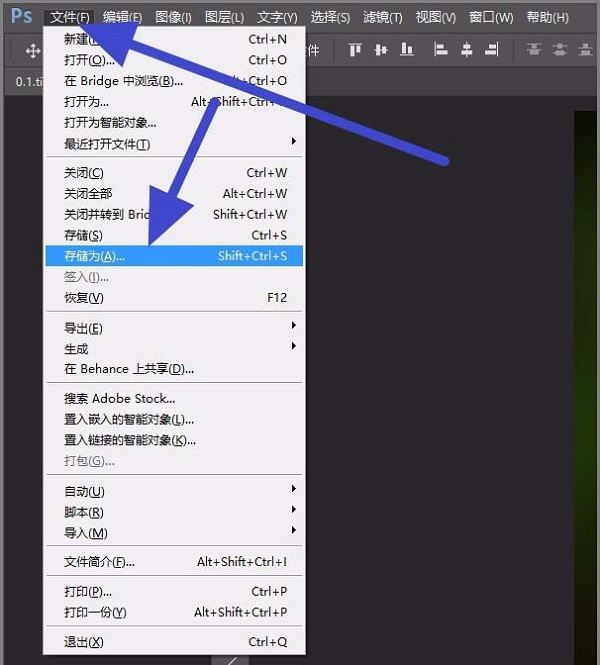Choose 存储为(A)... menu entry
600x665 pixels.
(174, 256)
